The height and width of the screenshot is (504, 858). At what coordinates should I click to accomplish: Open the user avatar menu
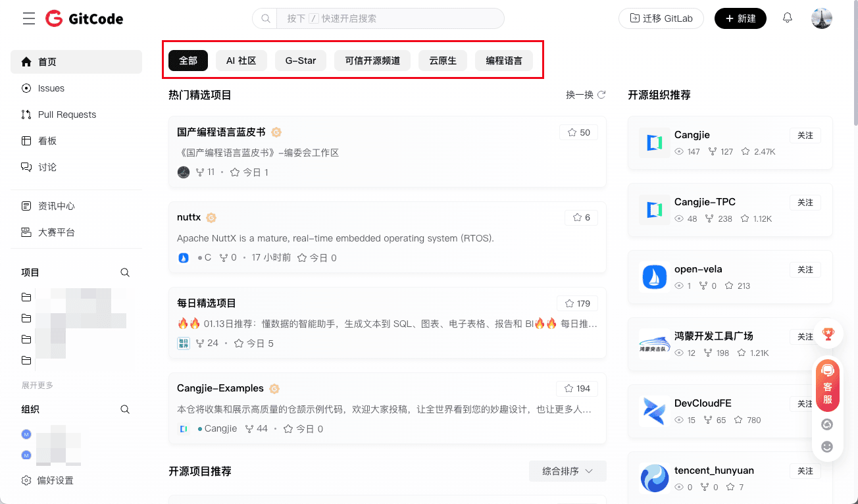822,18
